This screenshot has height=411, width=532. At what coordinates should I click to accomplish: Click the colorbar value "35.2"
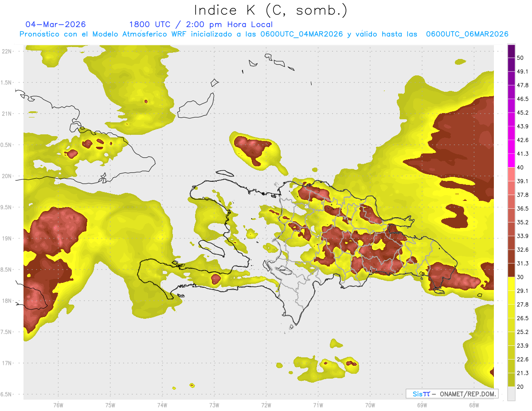pos(523,222)
